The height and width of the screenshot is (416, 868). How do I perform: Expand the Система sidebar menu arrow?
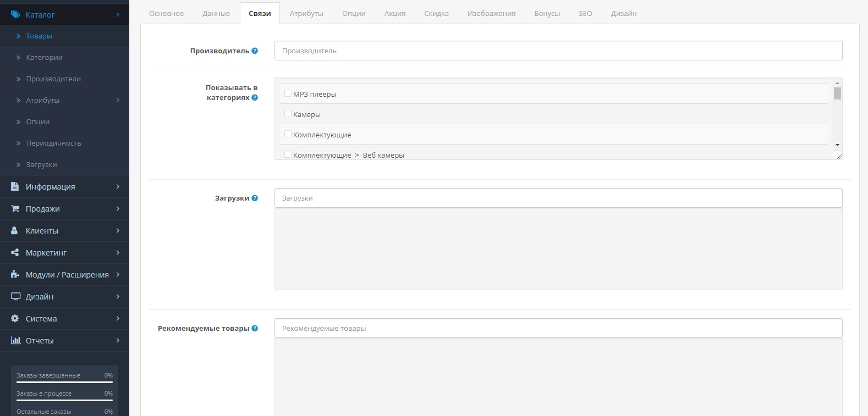118,319
